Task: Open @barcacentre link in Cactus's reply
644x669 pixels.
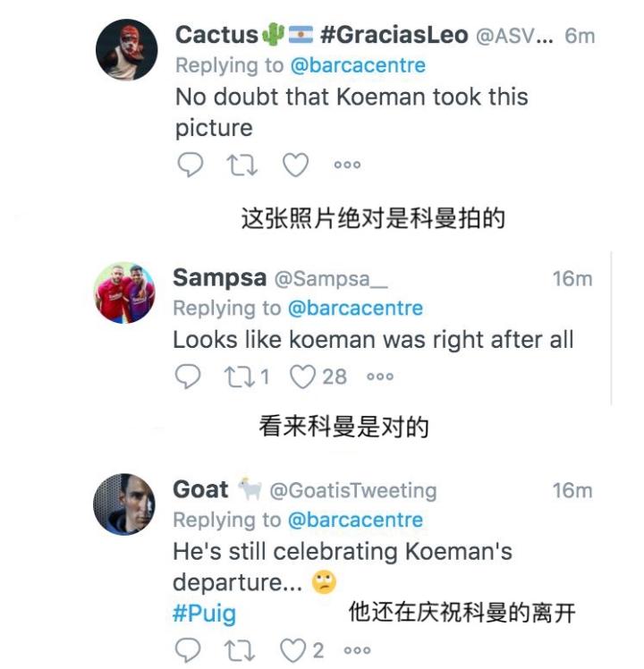Action: (356, 65)
